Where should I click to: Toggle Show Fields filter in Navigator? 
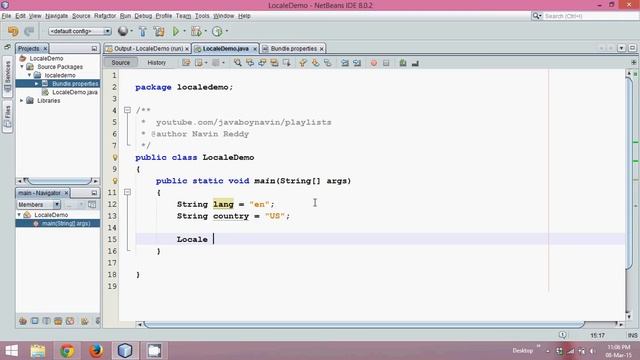click(35, 321)
